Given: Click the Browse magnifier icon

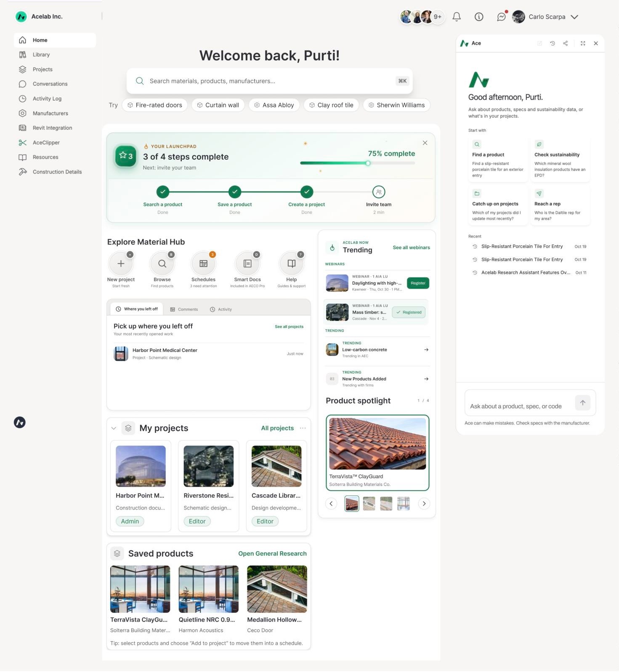Looking at the screenshot, I should pyautogui.click(x=162, y=264).
